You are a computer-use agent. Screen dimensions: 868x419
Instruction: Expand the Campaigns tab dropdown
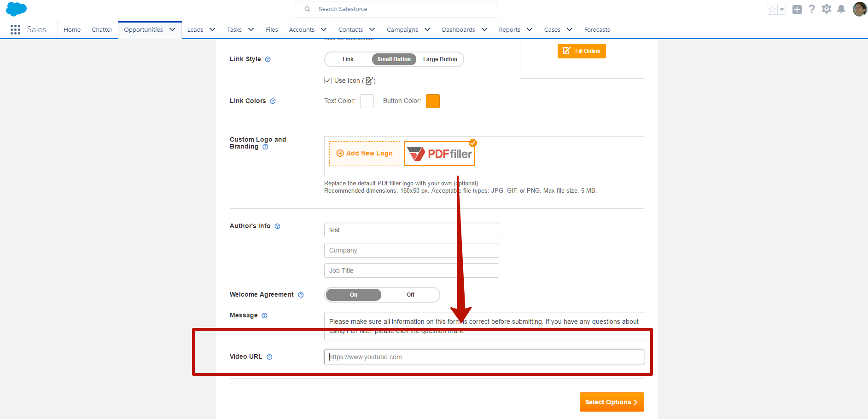tap(427, 29)
